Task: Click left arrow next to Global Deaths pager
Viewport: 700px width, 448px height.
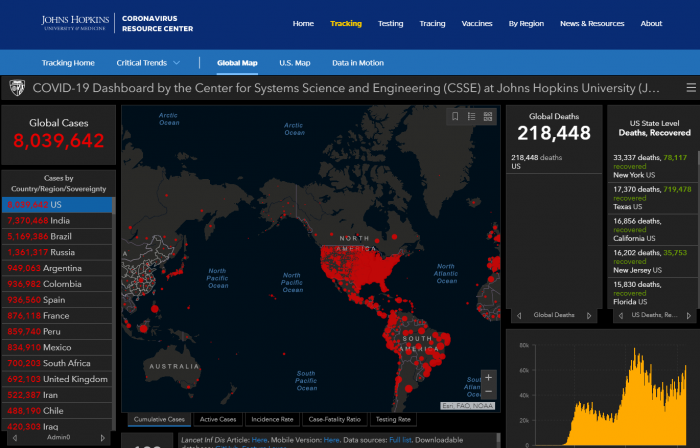Action: [x=519, y=315]
